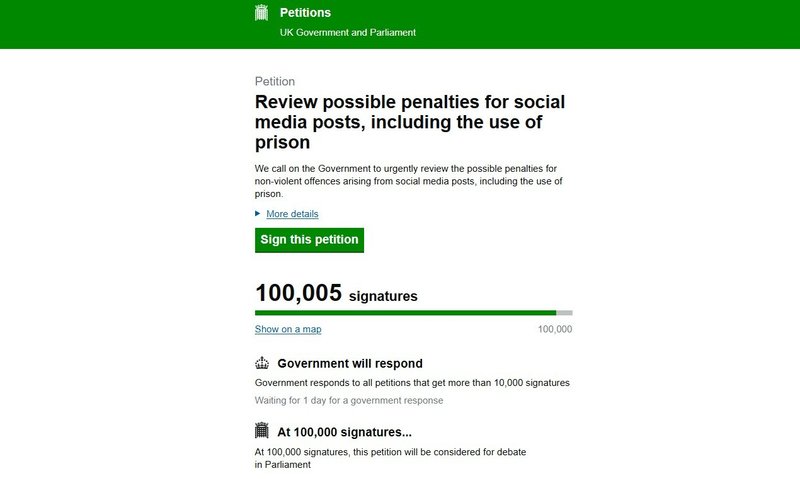Click the green signature progress bar

pyautogui.click(x=405, y=313)
